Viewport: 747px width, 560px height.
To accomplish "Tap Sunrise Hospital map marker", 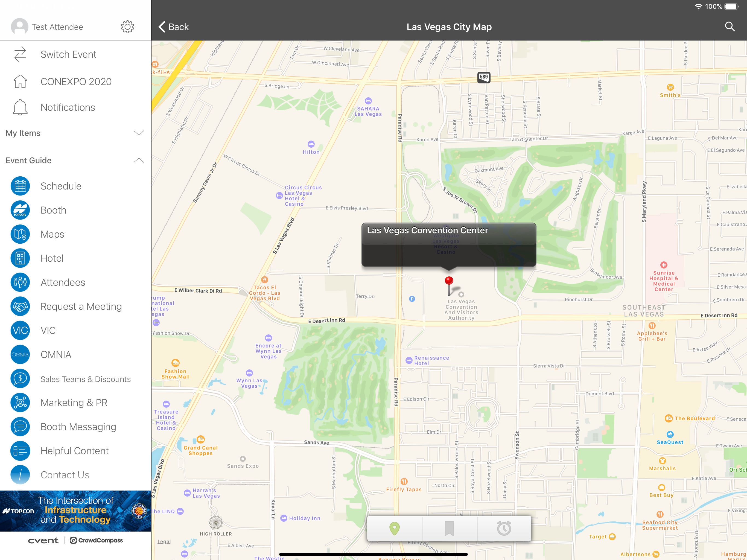I will click(x=664, y=265).
